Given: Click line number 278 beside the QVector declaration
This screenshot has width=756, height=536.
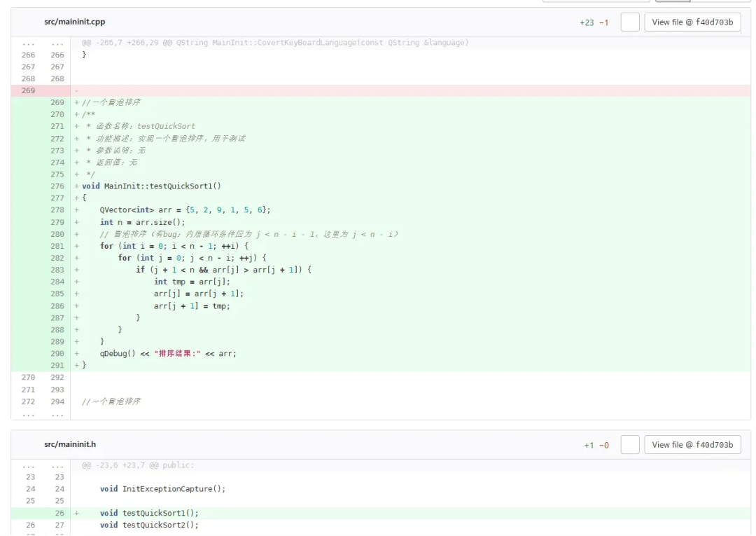Looking at the screenshot, I should (x=57, y=210).
